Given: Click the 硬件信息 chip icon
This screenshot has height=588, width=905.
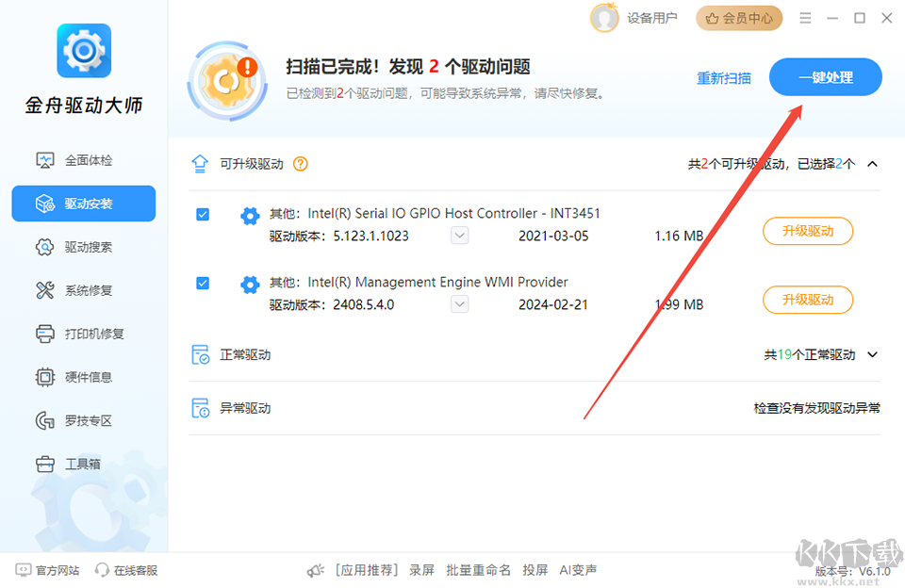Looking at the screenshot, I should [x=45, y=377].
